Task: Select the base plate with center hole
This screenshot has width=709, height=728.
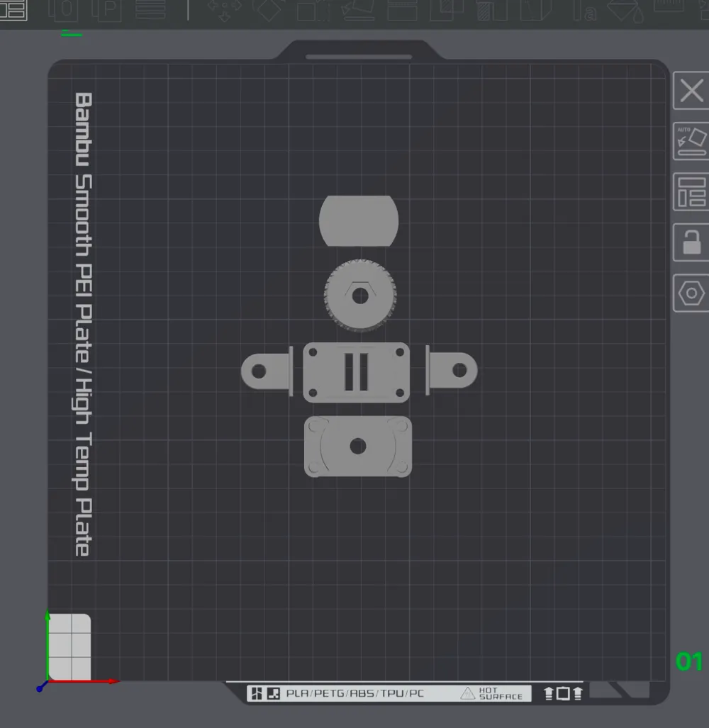Action: (x=358, y=447)
